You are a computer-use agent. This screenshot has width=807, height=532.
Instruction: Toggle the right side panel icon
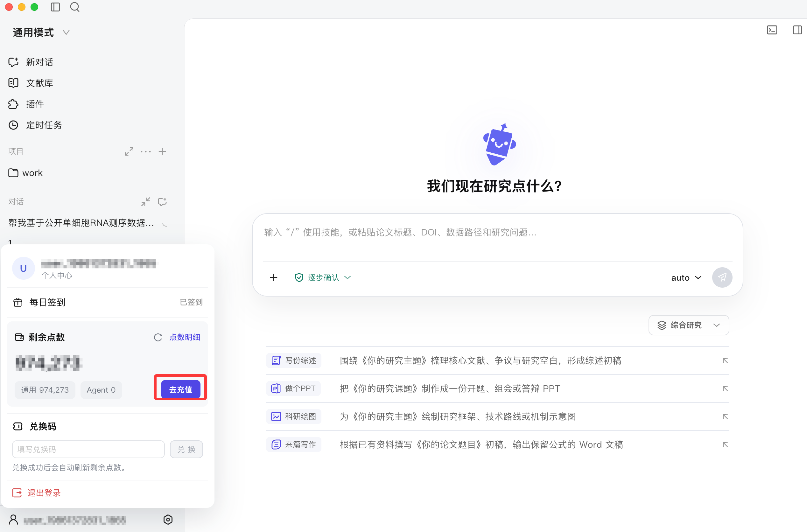coord(797,30)
